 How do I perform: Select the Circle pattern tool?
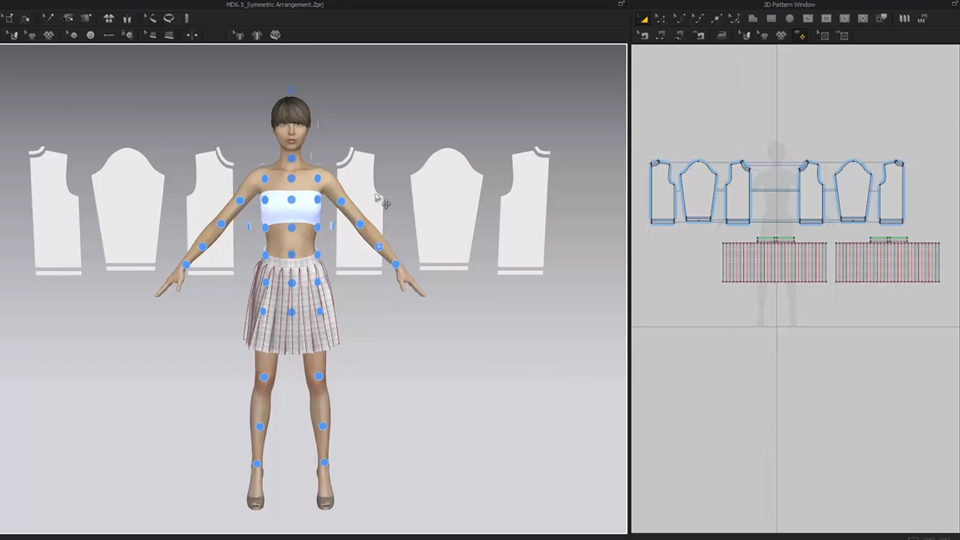(790, 19)
